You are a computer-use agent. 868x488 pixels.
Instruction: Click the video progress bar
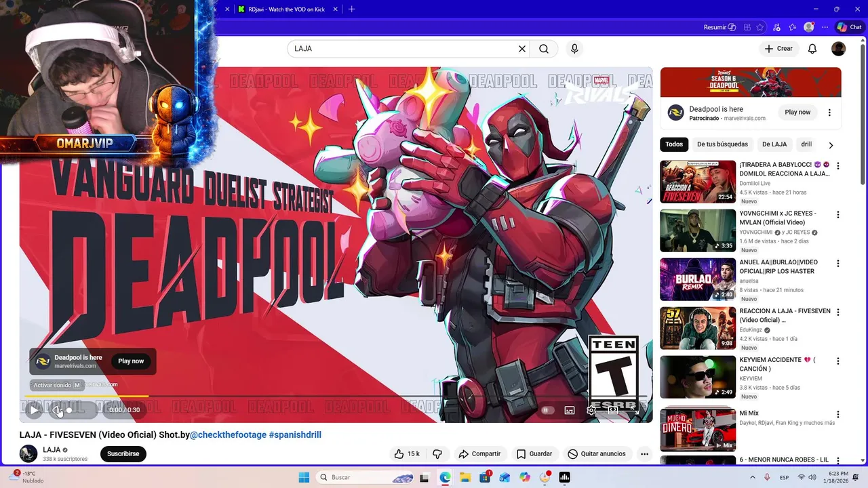[x=336, y=396]
